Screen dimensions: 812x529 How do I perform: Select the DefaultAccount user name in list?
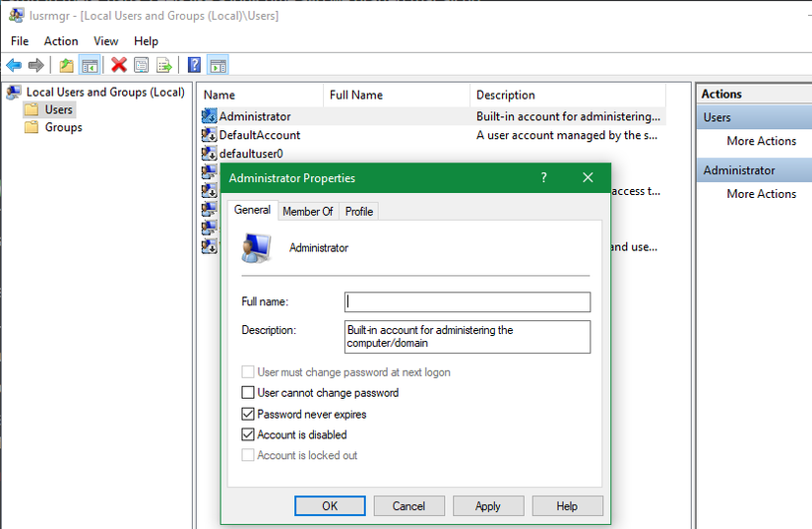click(x=260, y=135)
